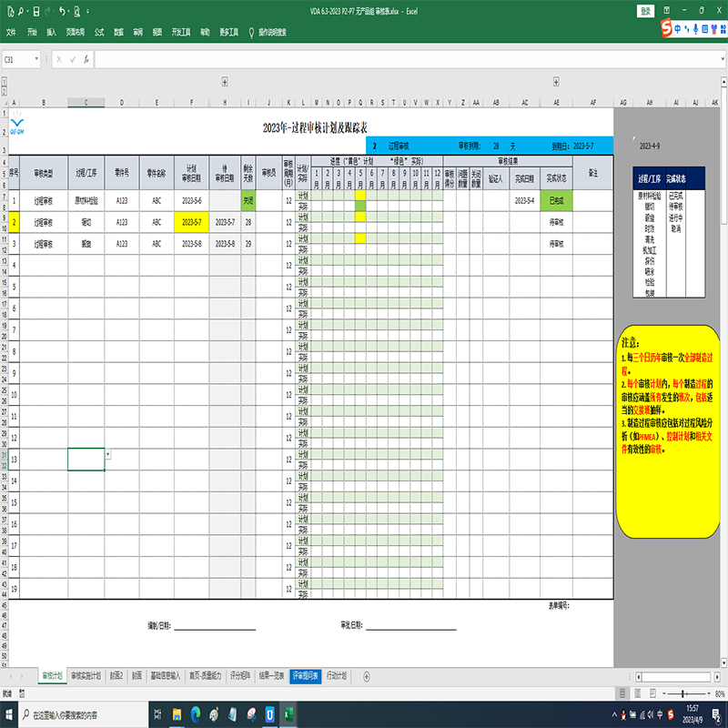Click the lightbulb Tell Me search icon
The image size is (728, 728).
tap(251, 32)
